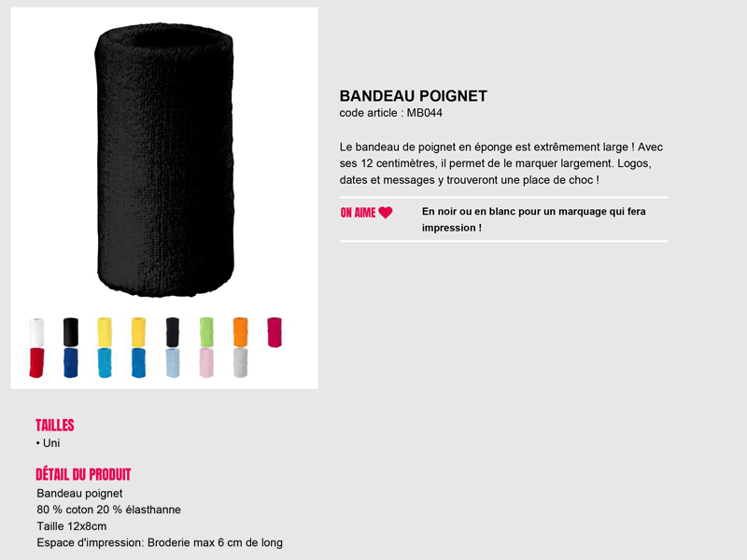Pick the turquoise wristband swatch

coord(105,363)
